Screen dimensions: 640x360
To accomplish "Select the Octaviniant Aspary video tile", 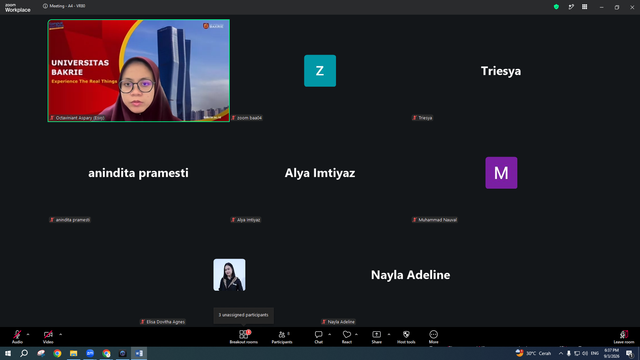I will pos(138,71).
